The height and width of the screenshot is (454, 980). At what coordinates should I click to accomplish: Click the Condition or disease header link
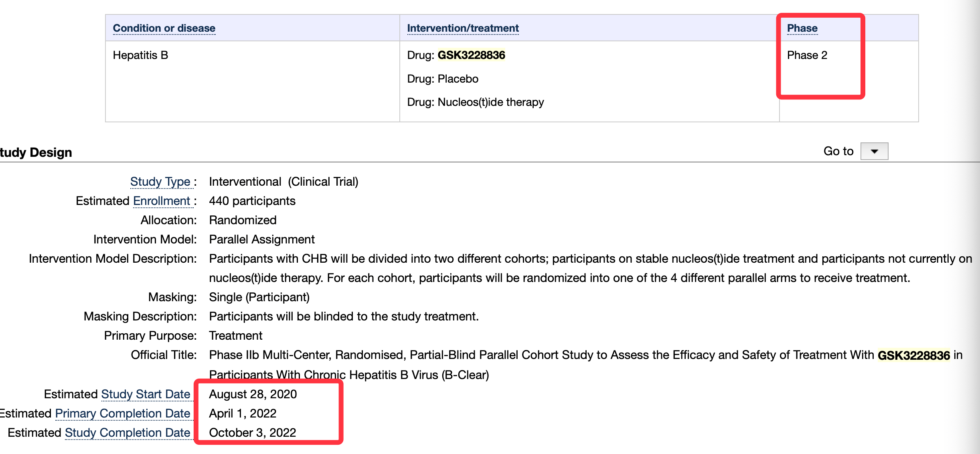click(x=164, y=28)
